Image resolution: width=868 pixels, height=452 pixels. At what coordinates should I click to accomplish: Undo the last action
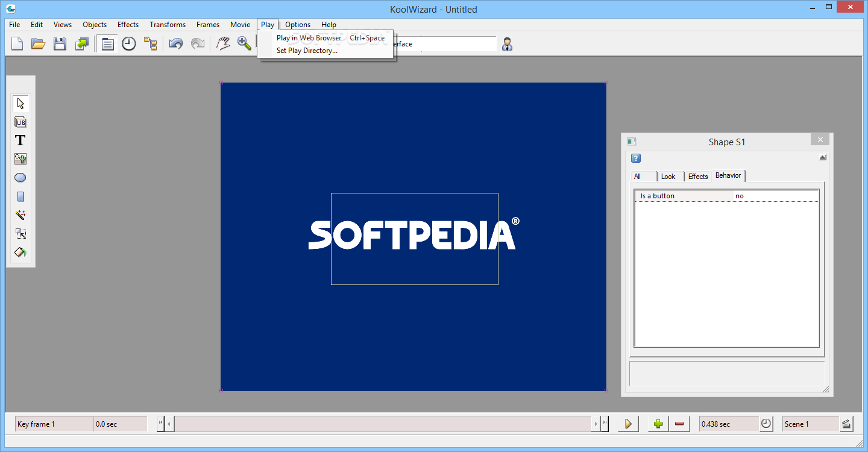point(176,43)
